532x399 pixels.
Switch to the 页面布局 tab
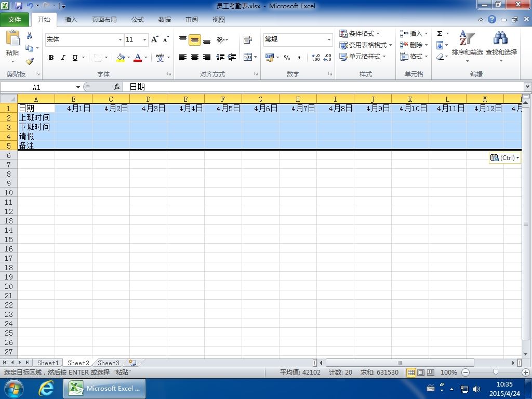coord(104,20)
